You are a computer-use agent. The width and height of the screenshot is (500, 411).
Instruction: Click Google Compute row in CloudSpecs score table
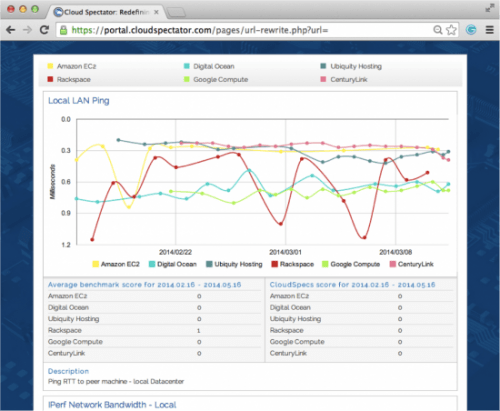(361, 342)
